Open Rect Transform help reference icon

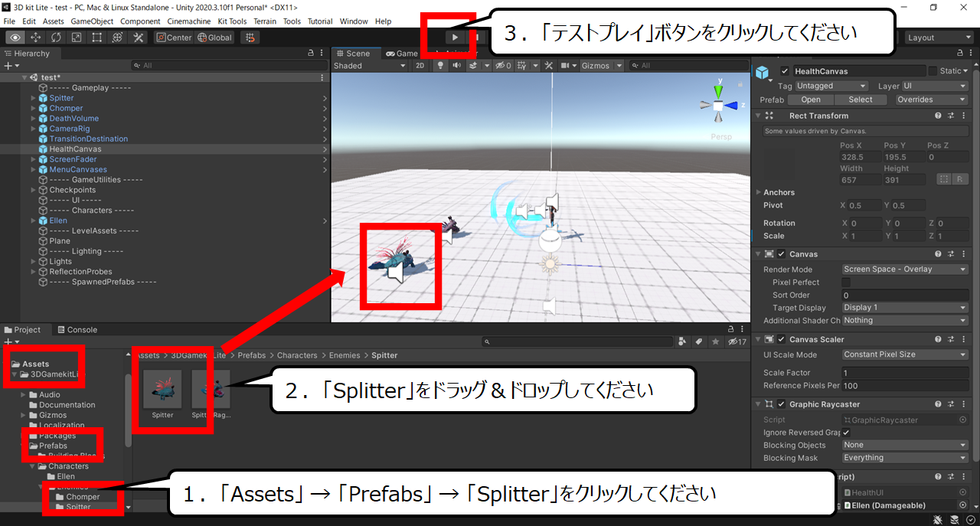click(938, 116)
